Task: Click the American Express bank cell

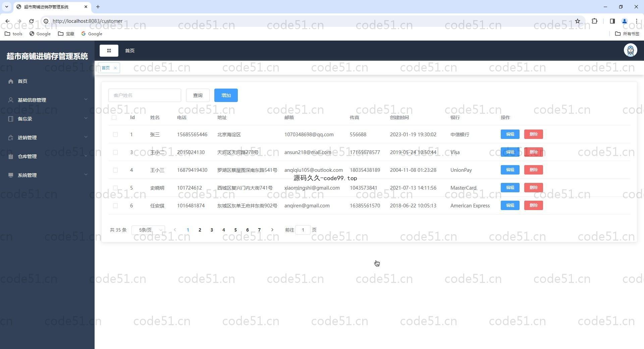Action: coord(470,206)
